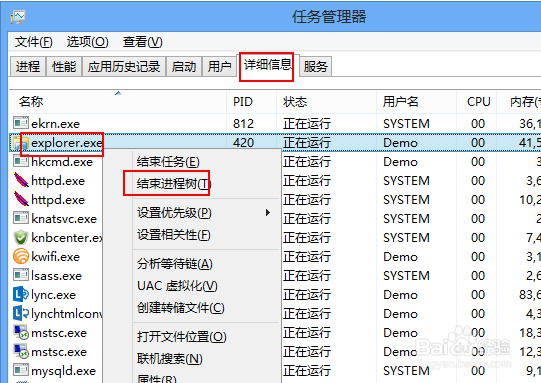The width and height of the screenshot is (541, 383).
Task: Sort by the 状态 column header
Action: click(326, 101)
